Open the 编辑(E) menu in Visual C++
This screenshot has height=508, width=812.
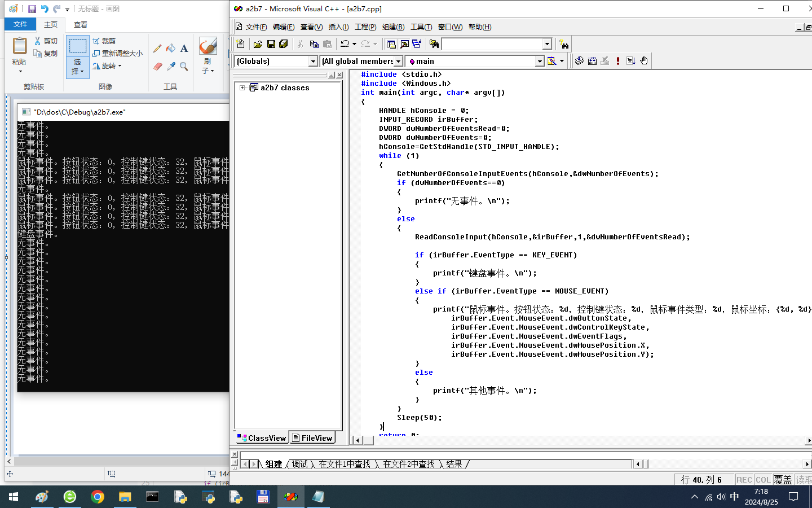tap(284, 27)
